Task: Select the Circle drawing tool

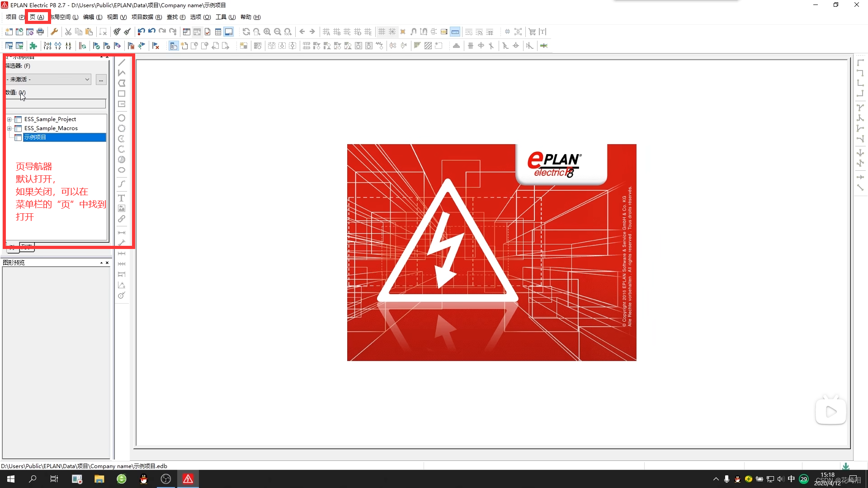Action: click(x=121, y=118)
